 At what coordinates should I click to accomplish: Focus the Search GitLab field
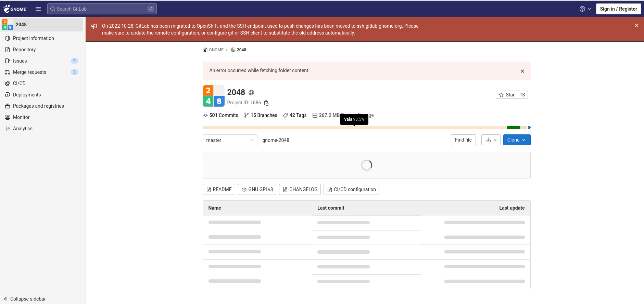click(x=102, y=9)
